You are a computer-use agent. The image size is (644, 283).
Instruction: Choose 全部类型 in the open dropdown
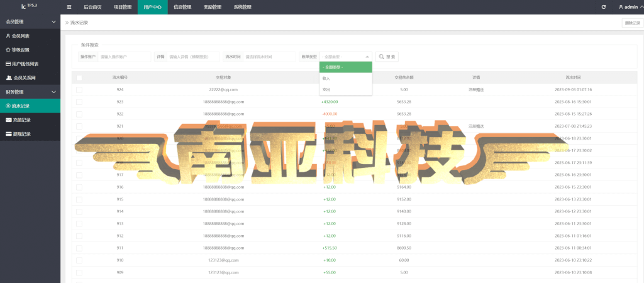(345, 67)
